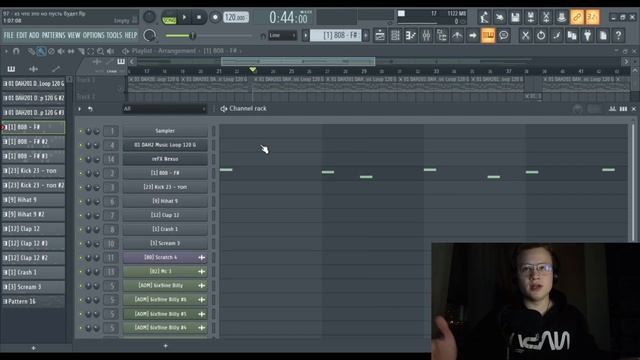640x360 pixels.
Task: Open the audio editor tool icon
Action: click(x=556, y=36)
